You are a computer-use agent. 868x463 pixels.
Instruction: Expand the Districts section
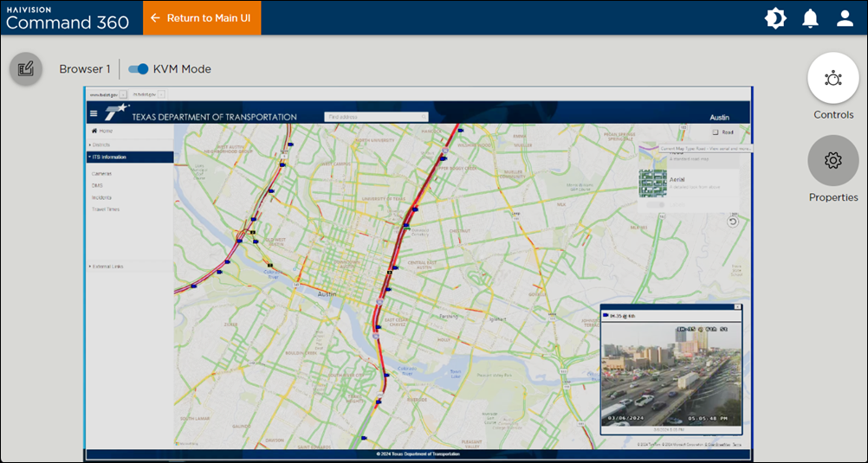tap(101, 145)
